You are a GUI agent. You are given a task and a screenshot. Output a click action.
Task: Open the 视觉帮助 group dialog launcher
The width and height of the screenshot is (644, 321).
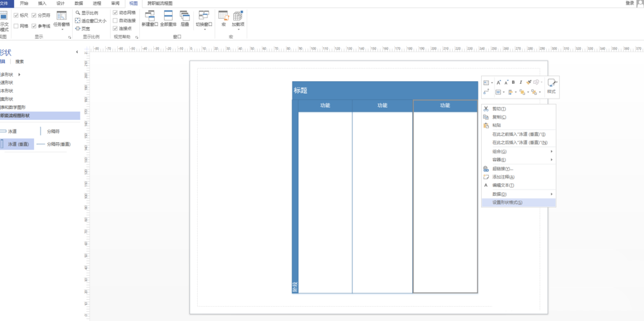pos(137,37)
